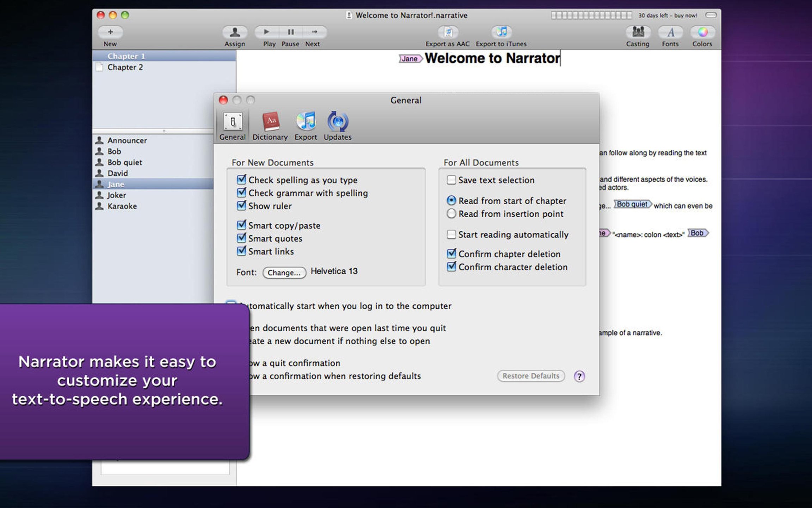
Task: Toggle Confirm character deletion
Action: click(451, 267)
